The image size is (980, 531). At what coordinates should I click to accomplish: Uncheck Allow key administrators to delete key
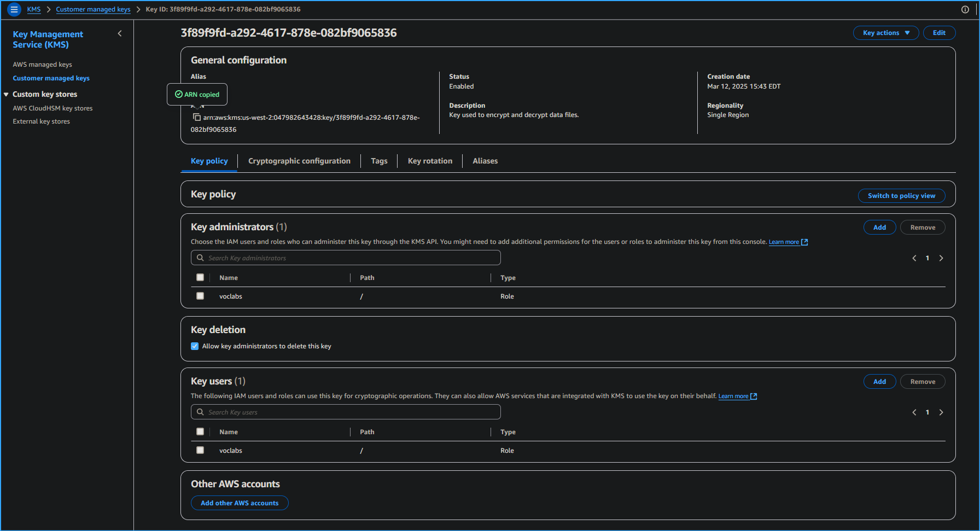pos(195,346)
